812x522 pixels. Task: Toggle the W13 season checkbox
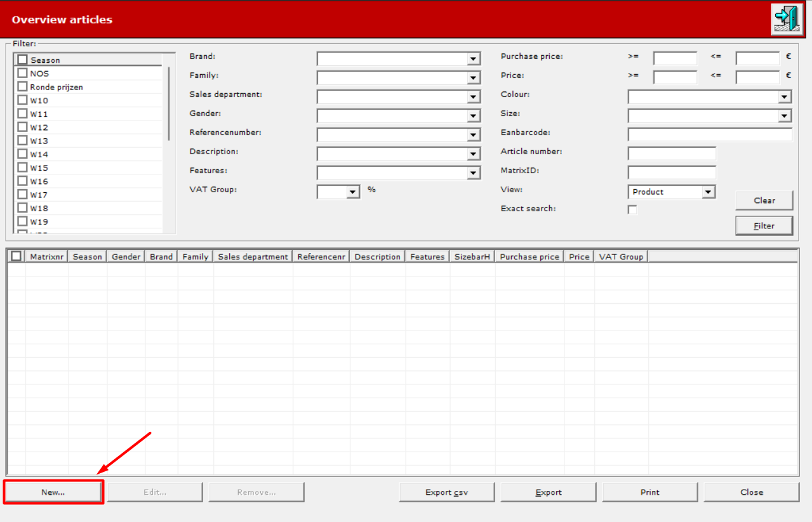(22, 140)
